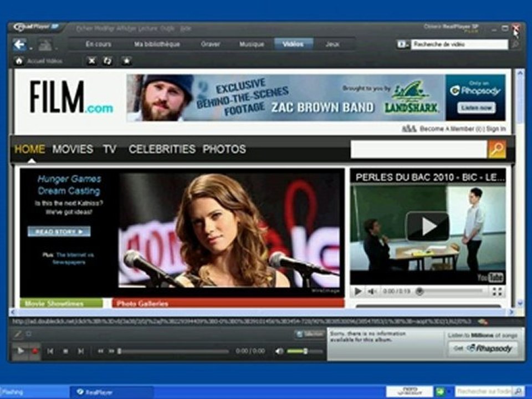Image resolution: width=532 pixels, height=399 pixels.
Task: Mute the YouTube video player
Action: pyautogui.click(x=372, y=291)
